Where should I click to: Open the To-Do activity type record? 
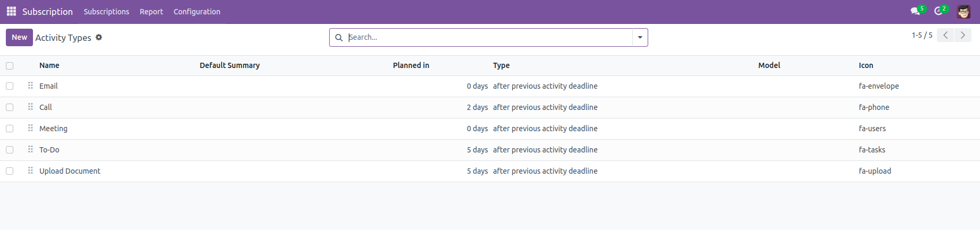pyautogui.click(x=49, y=150)
